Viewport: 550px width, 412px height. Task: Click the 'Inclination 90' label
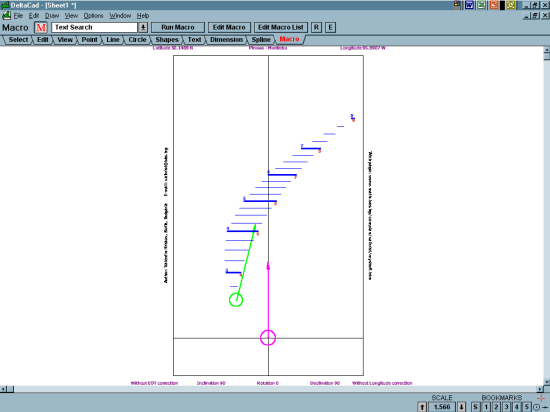[211, 383]
